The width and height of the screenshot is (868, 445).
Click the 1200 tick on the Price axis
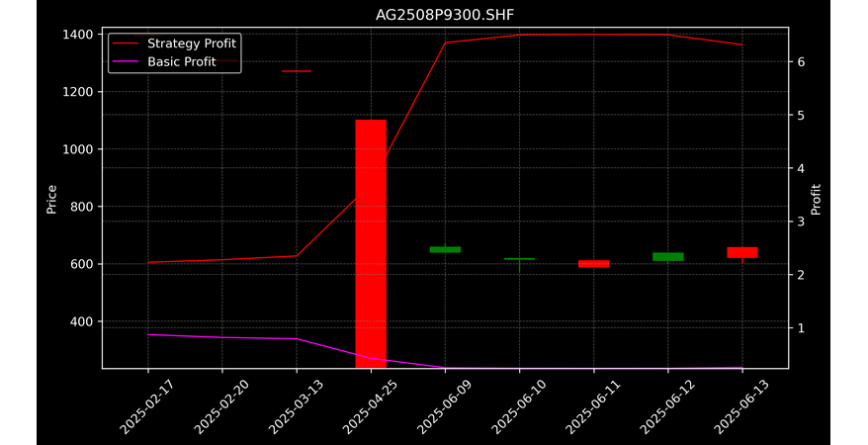tap(77, 92)
